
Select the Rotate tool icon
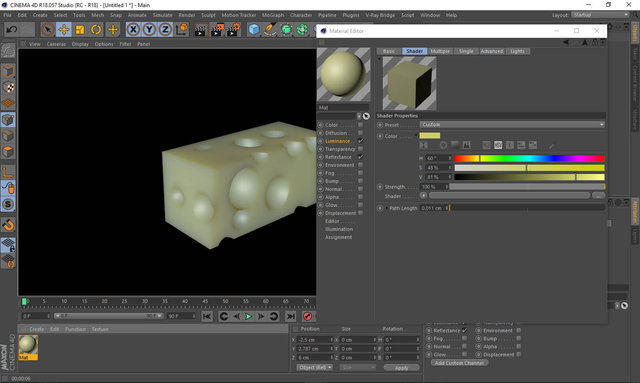pos(96,29)
